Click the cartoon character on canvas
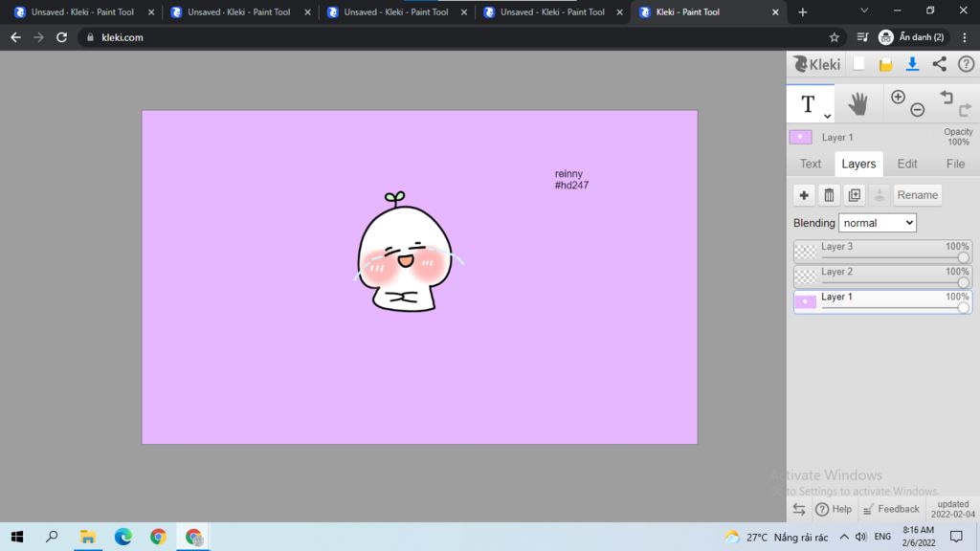The width and height of the screenshot is (980, 551). (408, 252)
